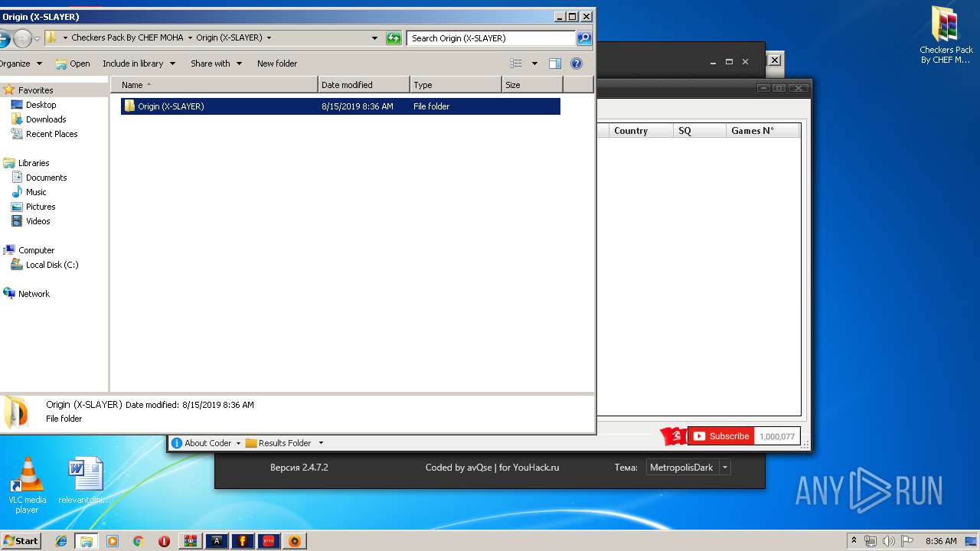Change view using the views icon
The height and width of the screenshot is (551, 980).
click(x=516, y=64)
